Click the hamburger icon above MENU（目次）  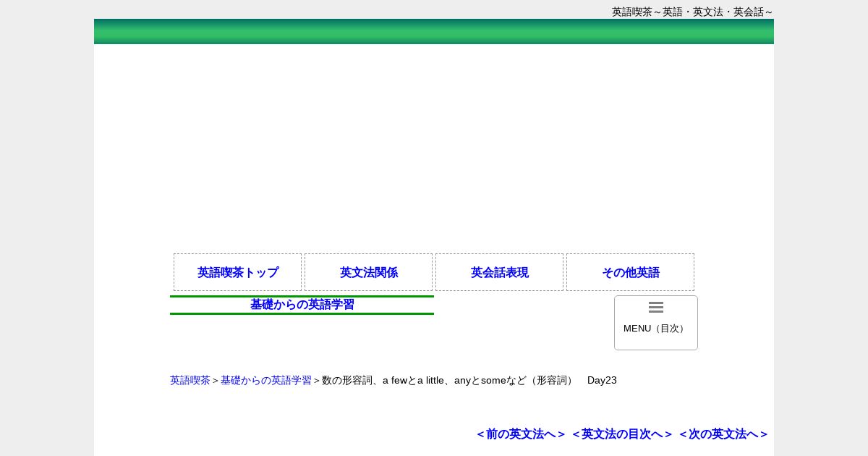(x=656, y=308)
